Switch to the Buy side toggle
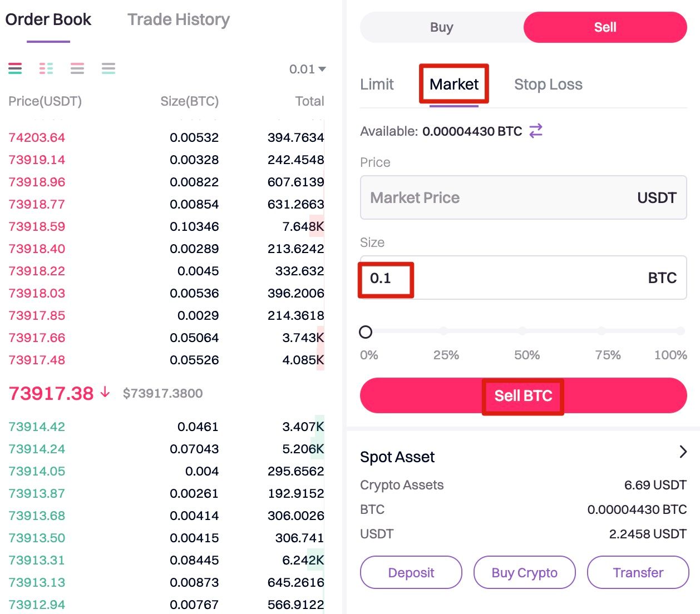 click(442, 27)
